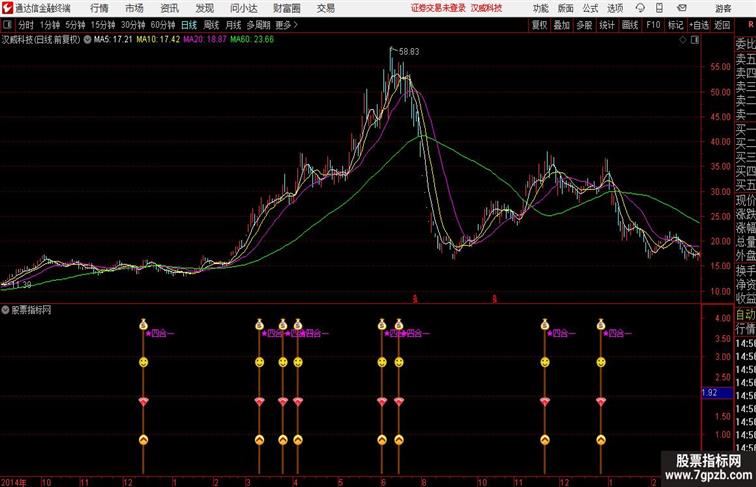Click the 游客 guest account label

[x=723, y=8]
